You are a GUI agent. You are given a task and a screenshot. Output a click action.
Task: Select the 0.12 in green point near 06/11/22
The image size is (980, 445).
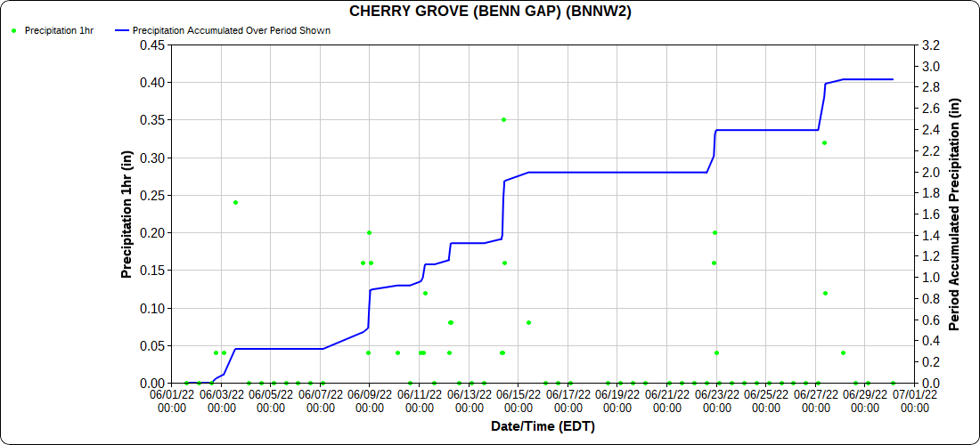pyautogui.click(x=425, y=293)
